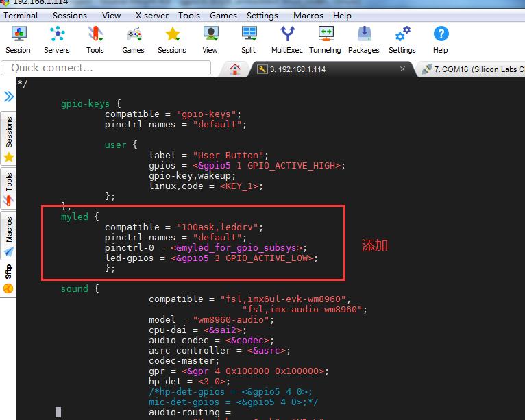Open the Macros menu
The width and height of the screenshot is (525, 420).
[308, 15]
